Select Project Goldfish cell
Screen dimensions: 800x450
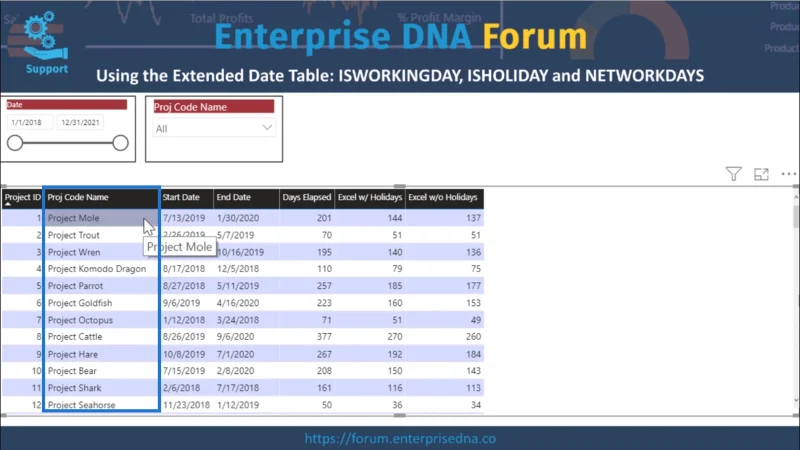point(80,303)
